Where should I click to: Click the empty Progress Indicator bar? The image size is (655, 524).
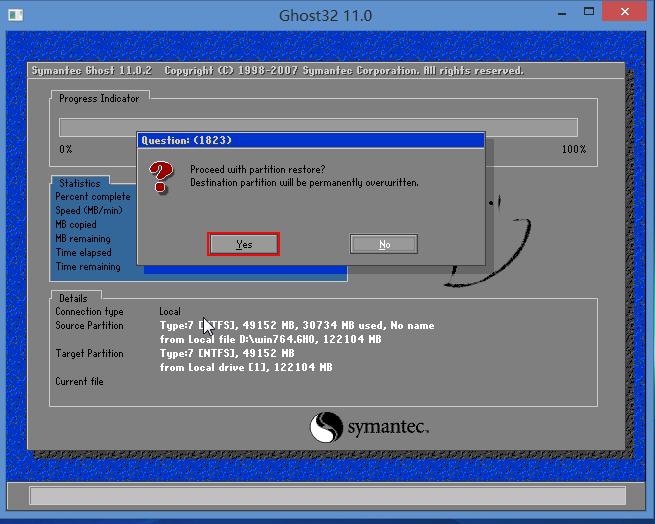pyautogui.click(x=318, y=128)
